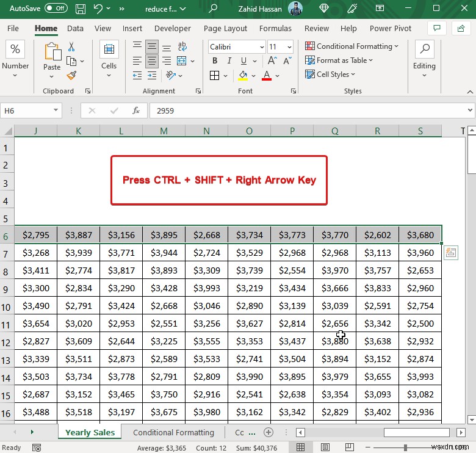
Task: Toggle Middle Align vertical alignment
Action: click(x=152, y=46)
